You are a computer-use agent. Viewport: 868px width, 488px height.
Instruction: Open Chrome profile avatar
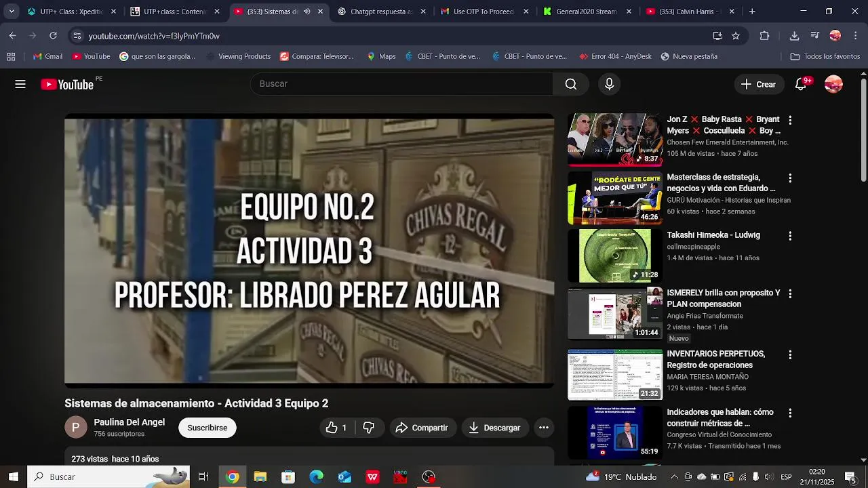(x=835, y=36)
